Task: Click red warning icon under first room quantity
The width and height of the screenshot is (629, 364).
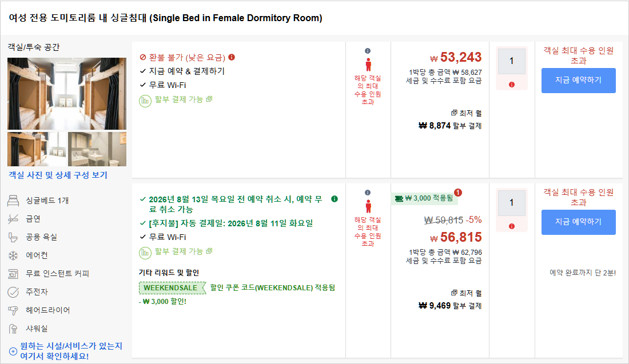Action: [x=511, y=85]
